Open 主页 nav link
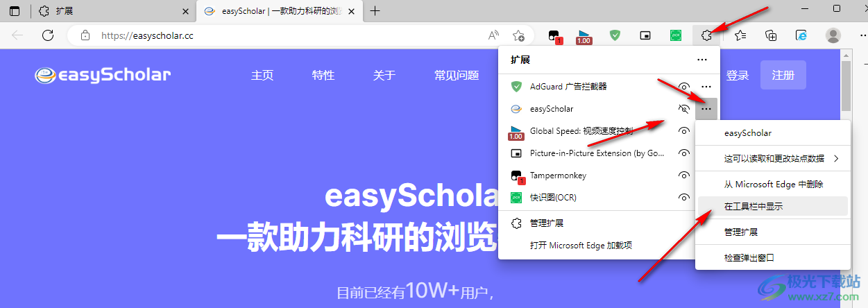 click(262, 76)
